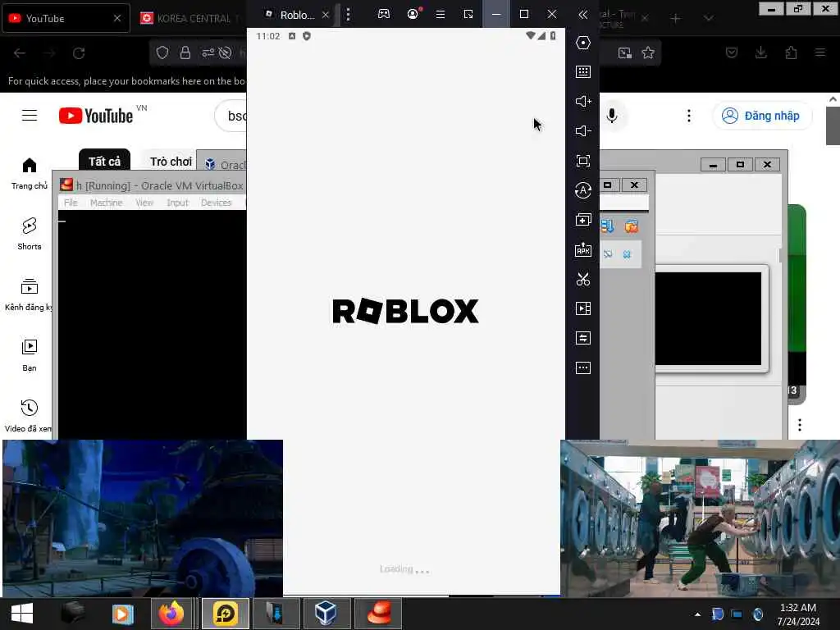Open Bạn in the YouTube sidebar

click(30, 355)
